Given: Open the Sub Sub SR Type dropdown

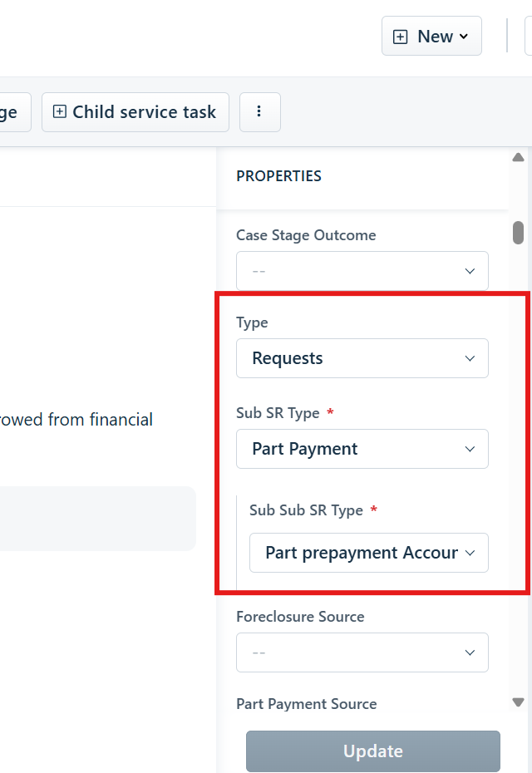Looking at the screenshot, I should [x=369, y=553].
